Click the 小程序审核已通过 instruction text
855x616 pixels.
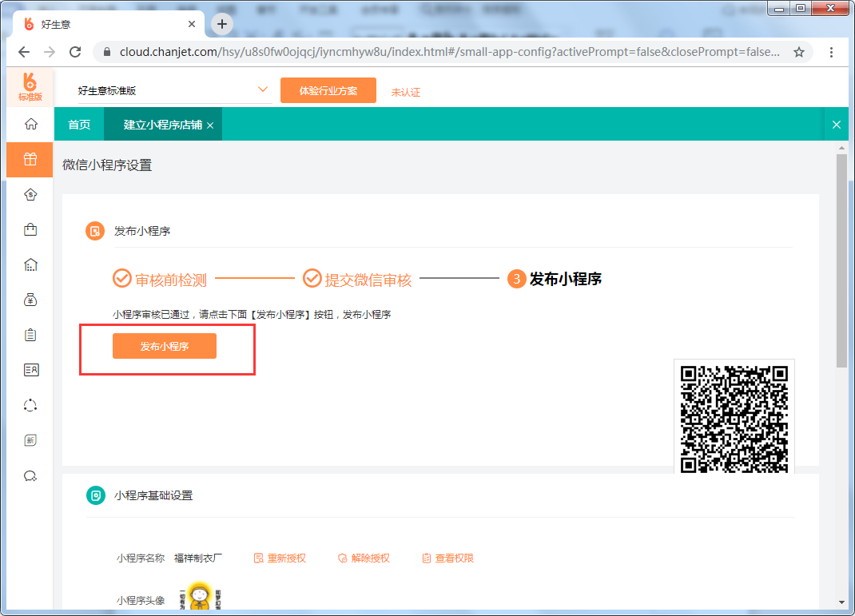click(x=252, y=315)
